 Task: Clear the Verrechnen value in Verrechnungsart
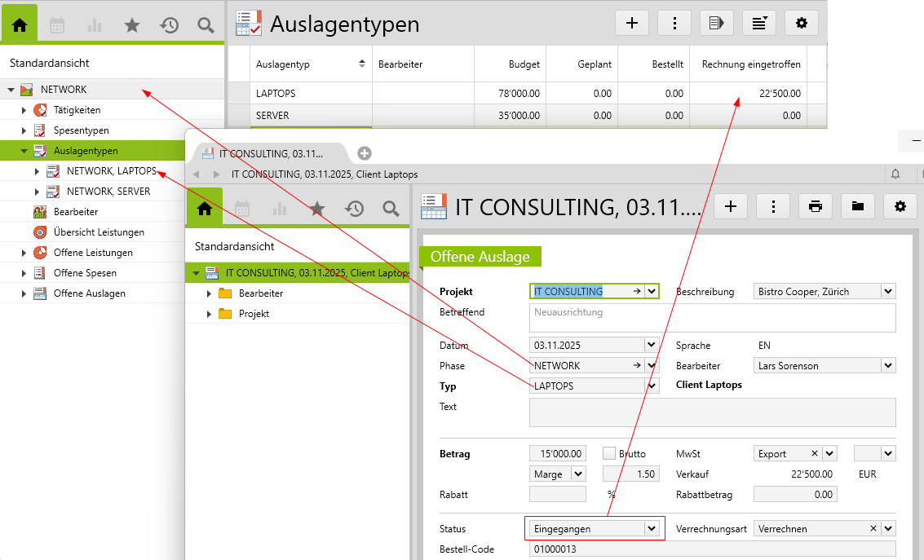[x=873, y=528]
